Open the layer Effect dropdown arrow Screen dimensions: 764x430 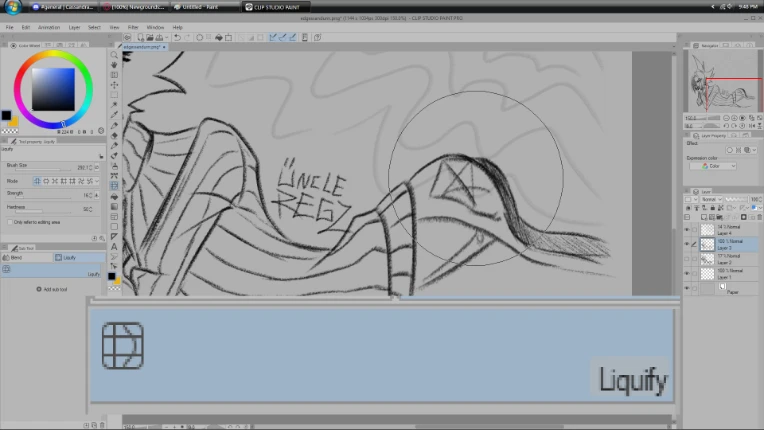[x=754, y=150]
